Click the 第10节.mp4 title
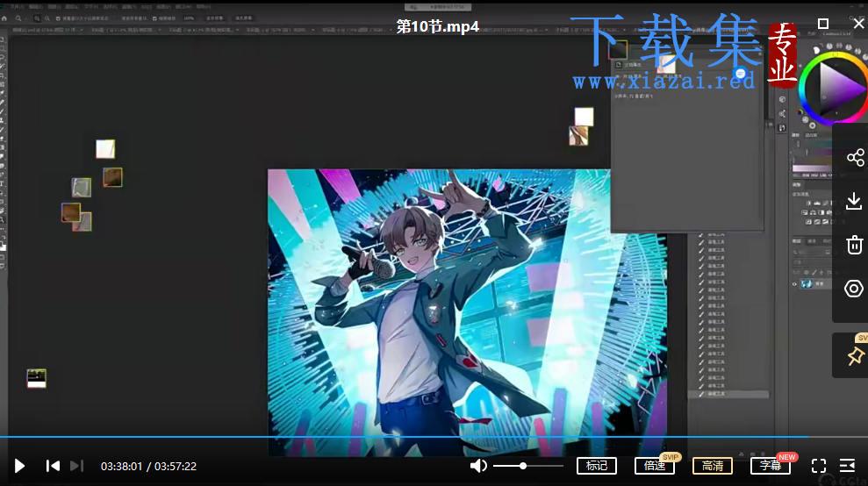Screen dimensions: 868x486 [x=437, y=26]
